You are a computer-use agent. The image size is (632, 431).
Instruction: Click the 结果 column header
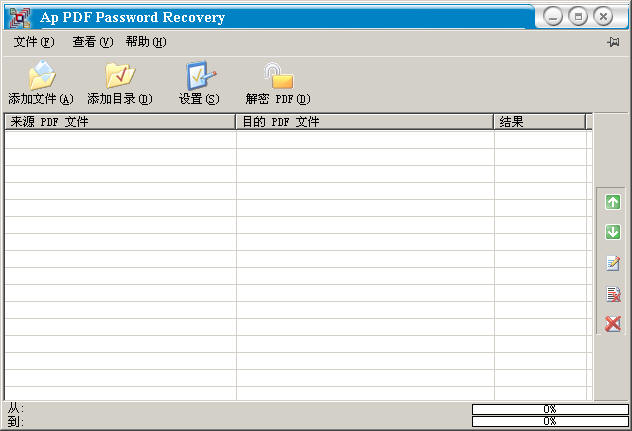click(x=539, y=122)
